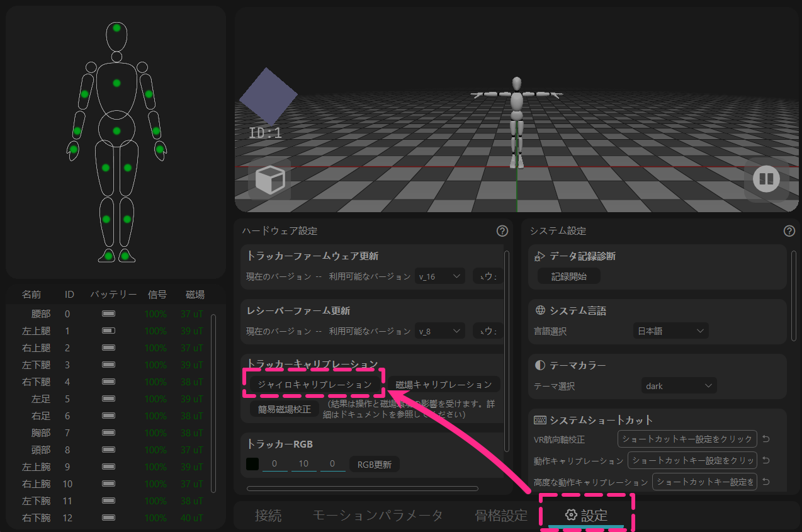
Task: Select the 左足 tracker name in list
Action: [x=41, y=399]
